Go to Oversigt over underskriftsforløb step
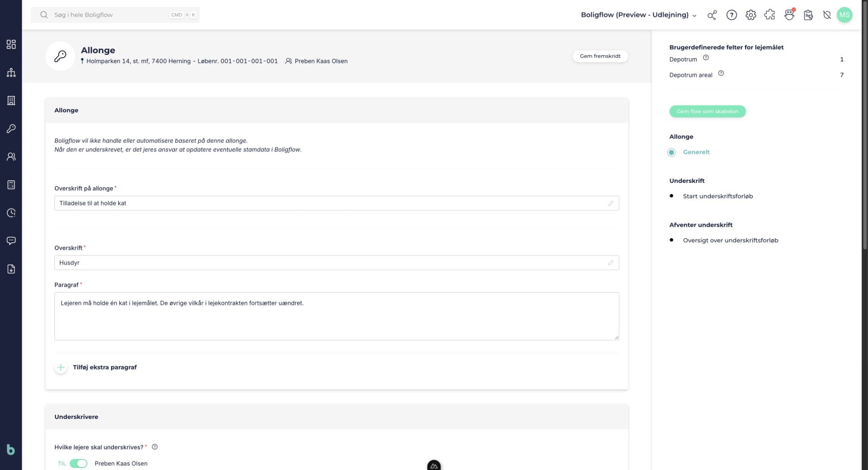Viewport: 868px width, 470px height. click(730, 240)
